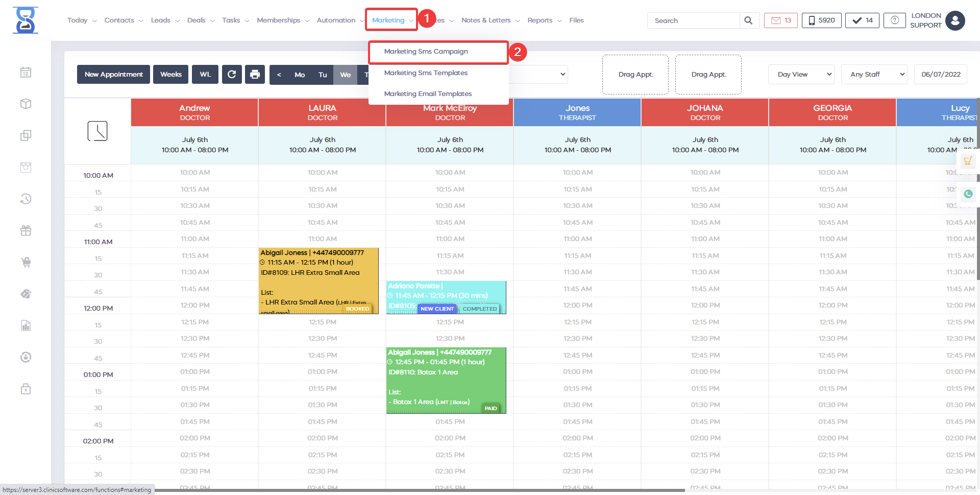Select Marketing Sms Campaign menu entry
The image size is (980, 495).
[x=426, y=52]
